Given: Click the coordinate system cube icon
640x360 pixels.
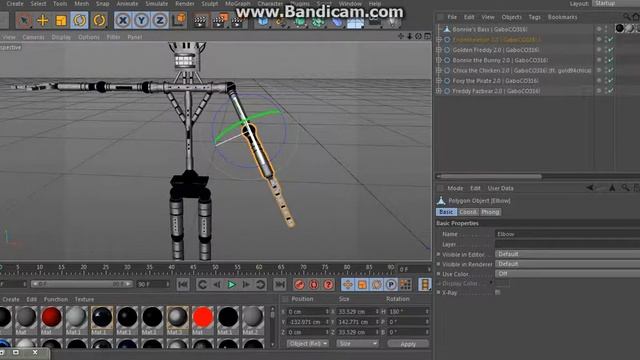Looking at the screenshot, I should 179,20.
